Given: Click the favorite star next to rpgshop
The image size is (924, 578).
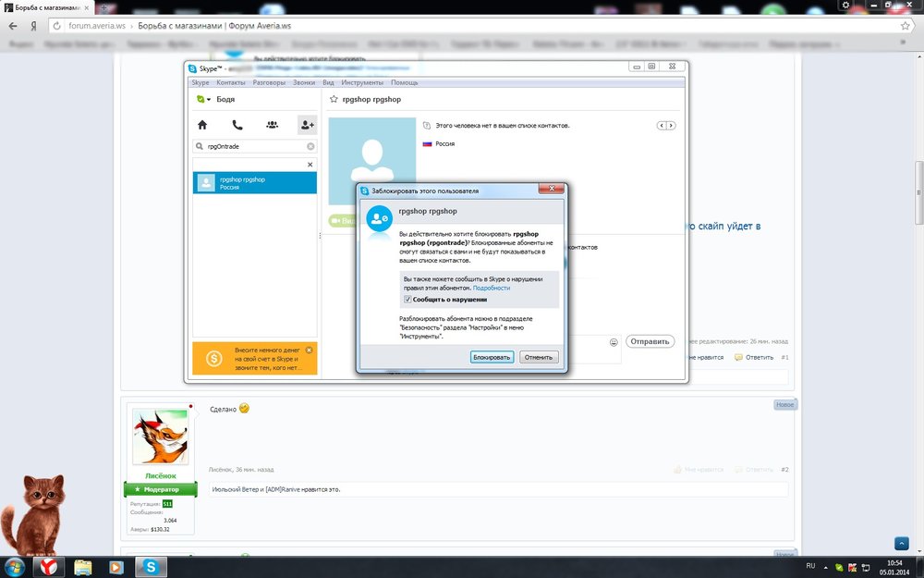Looking at the screenshot, I should (334, 99).
